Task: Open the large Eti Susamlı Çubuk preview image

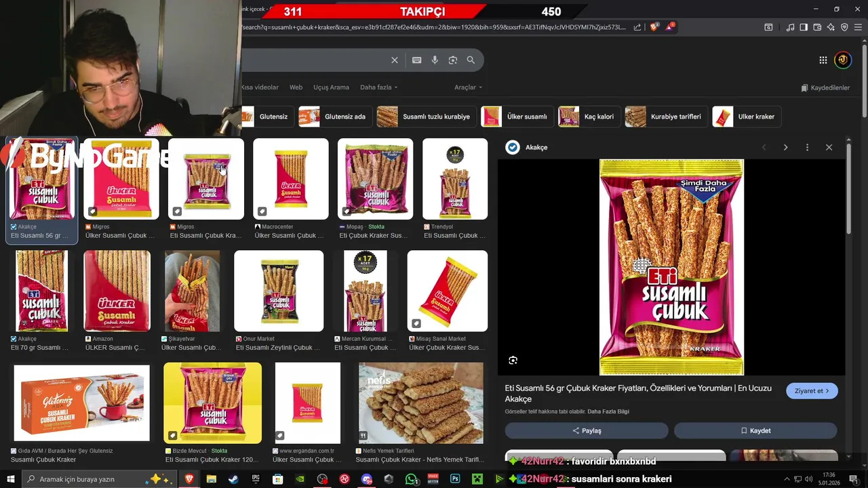Action: tap(671, 267)
